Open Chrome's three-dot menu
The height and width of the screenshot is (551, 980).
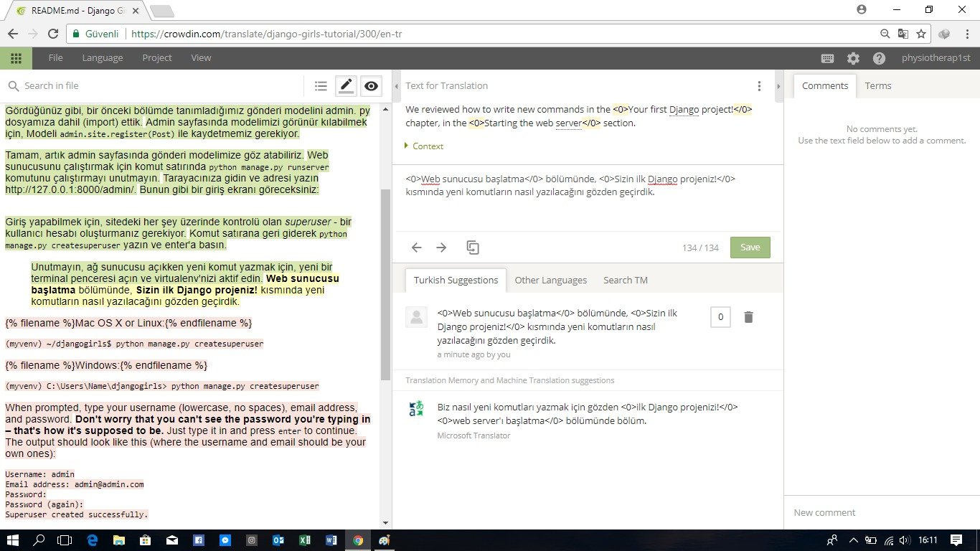[x=966, y=33]
